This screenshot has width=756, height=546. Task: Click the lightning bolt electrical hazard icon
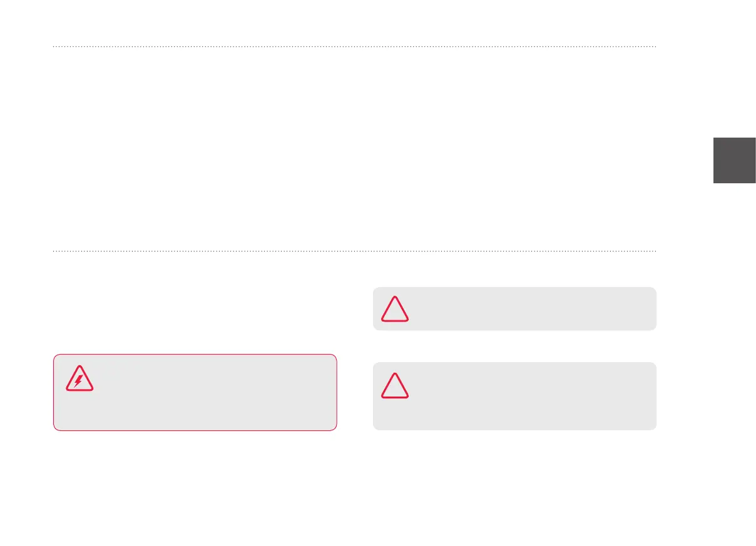(x=79, y=379)
